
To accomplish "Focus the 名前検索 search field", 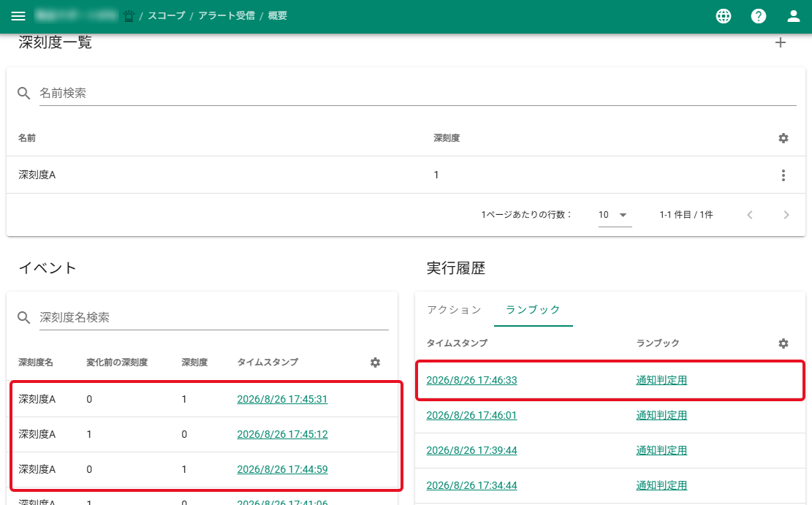I will 417,94.
